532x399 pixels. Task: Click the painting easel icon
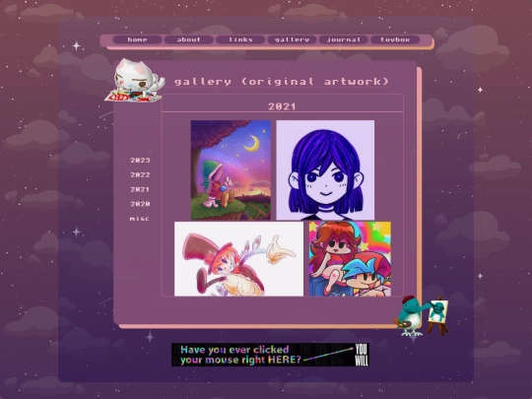[x=437, y=316]
